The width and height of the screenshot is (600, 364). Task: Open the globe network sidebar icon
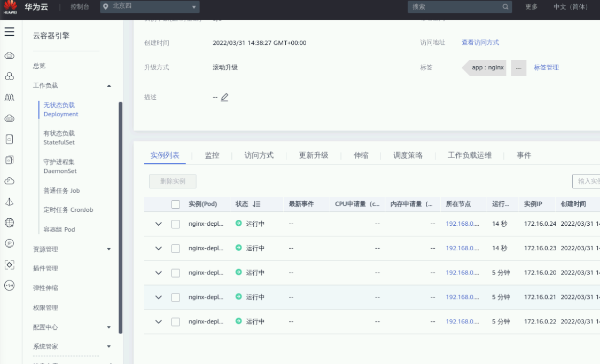coord(10,223)
